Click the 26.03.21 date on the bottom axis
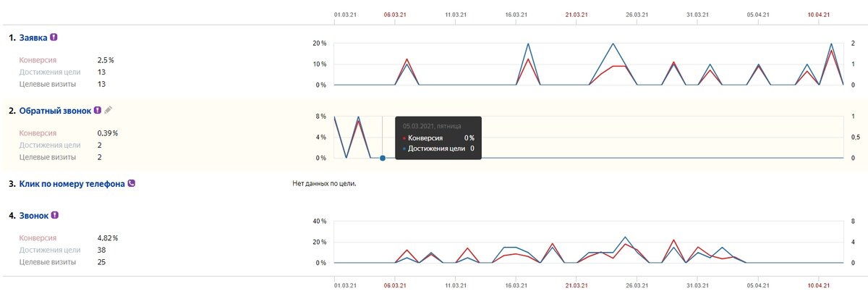This screenshot has width=868, height=299. pos(637,286)
